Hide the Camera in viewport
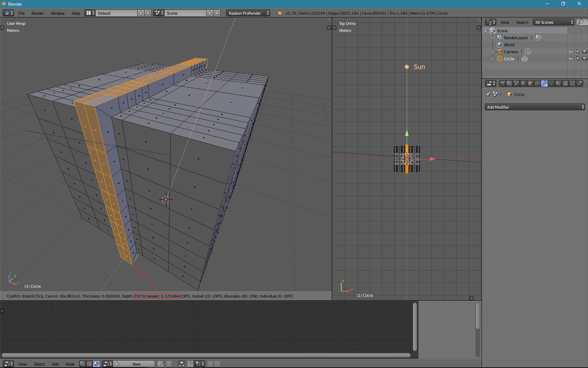 [571, 52]
